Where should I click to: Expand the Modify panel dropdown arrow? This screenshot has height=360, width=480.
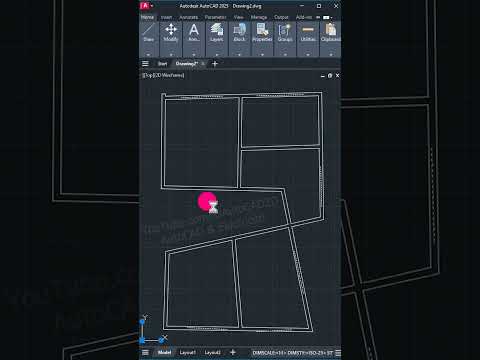(171, 54)
